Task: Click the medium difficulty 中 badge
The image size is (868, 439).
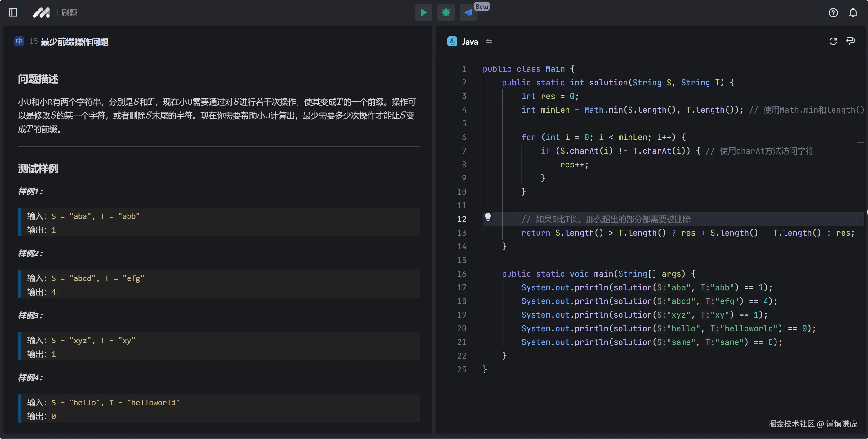Action: pyautogui.click(x=19, y=41)
